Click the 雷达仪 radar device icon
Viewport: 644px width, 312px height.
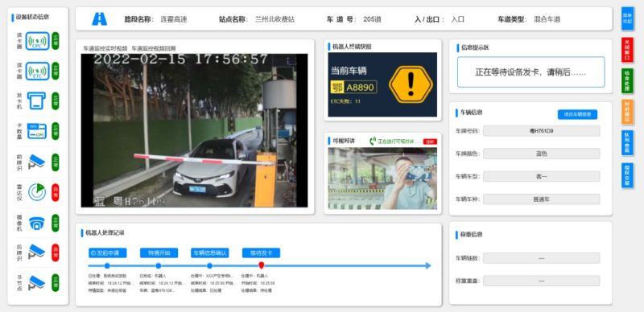tap(37, 192)
